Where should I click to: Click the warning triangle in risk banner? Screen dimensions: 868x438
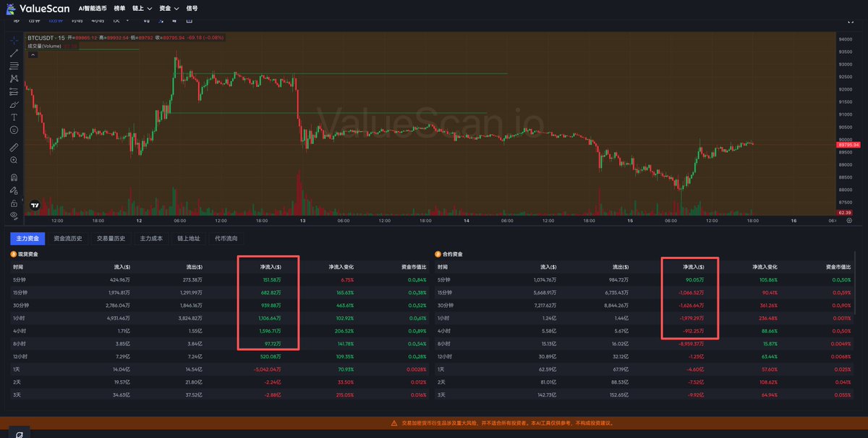tap(393, 423)
